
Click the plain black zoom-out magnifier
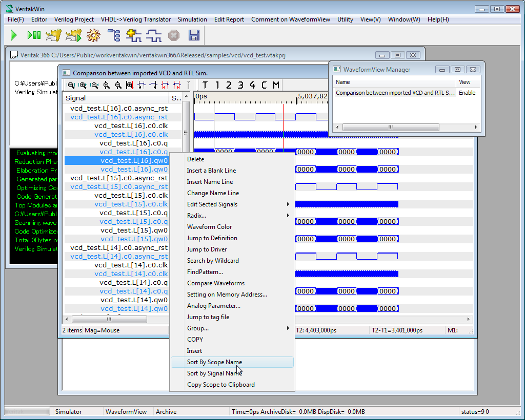pyautogui.click(x=118, y=85)
